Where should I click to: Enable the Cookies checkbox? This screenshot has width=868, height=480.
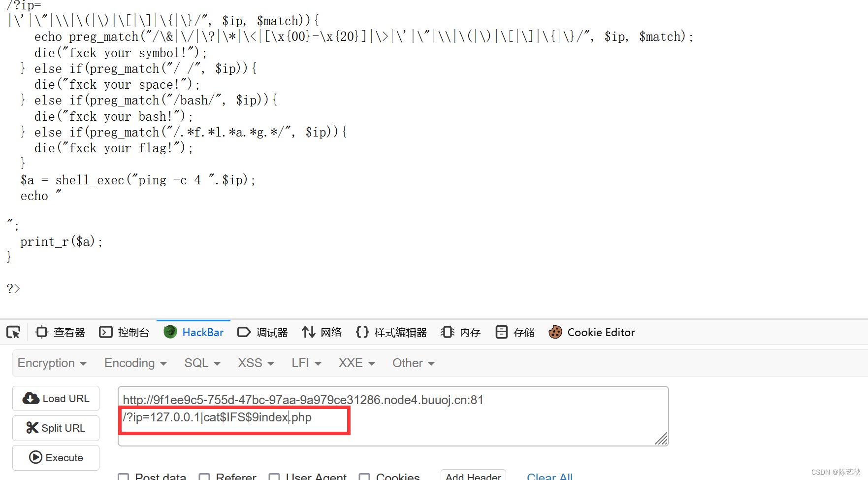click(x=364, y=477)
